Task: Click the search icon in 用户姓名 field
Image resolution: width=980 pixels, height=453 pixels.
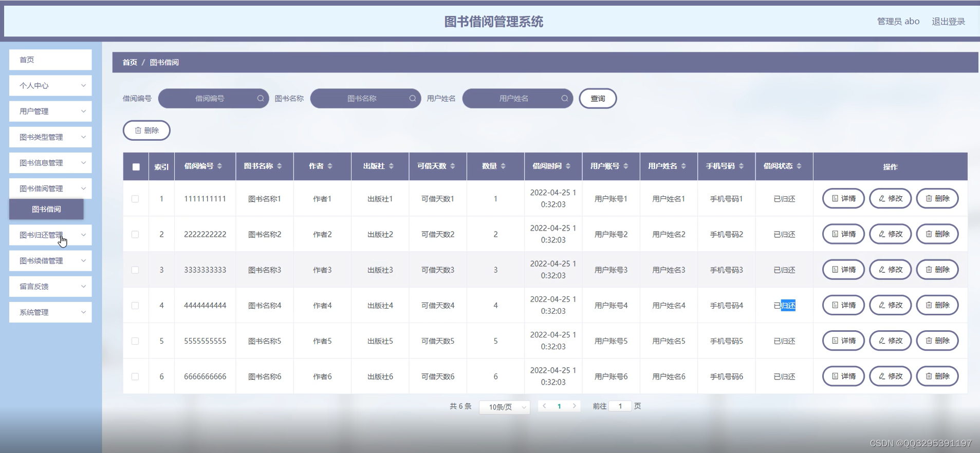Action: coord(565,99)
